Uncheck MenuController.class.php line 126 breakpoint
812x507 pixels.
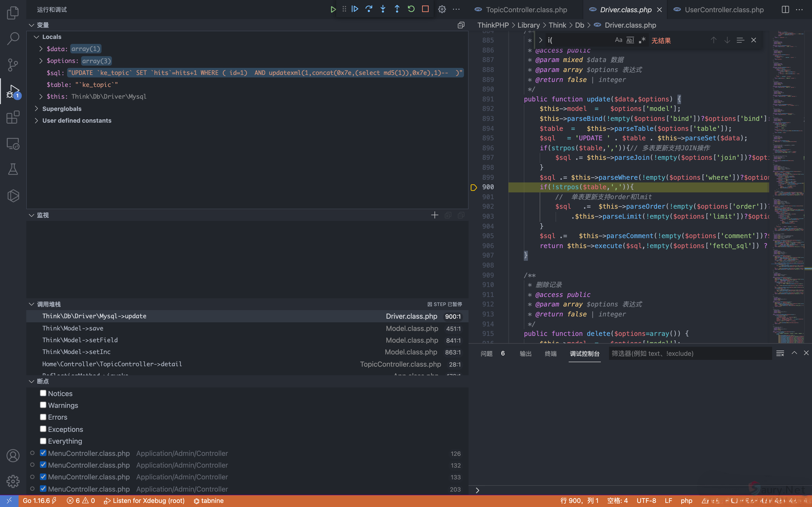point(43,453)
